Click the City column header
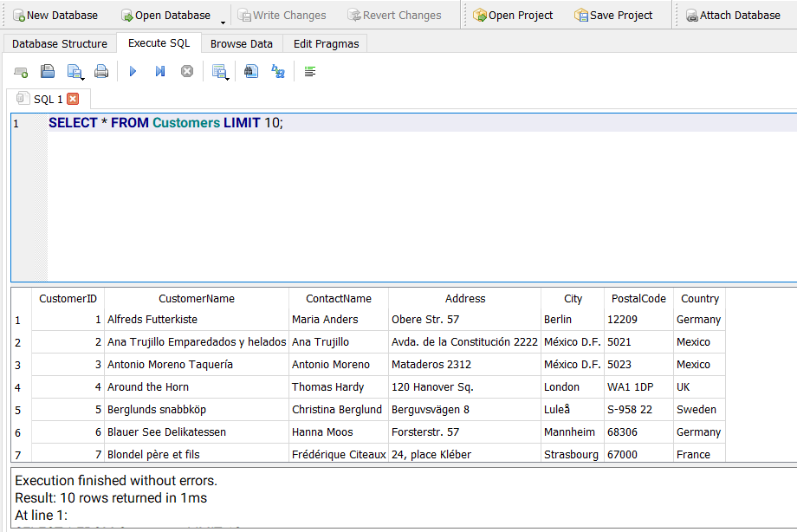Screen dimensions: 797x532 coord(573,299)
